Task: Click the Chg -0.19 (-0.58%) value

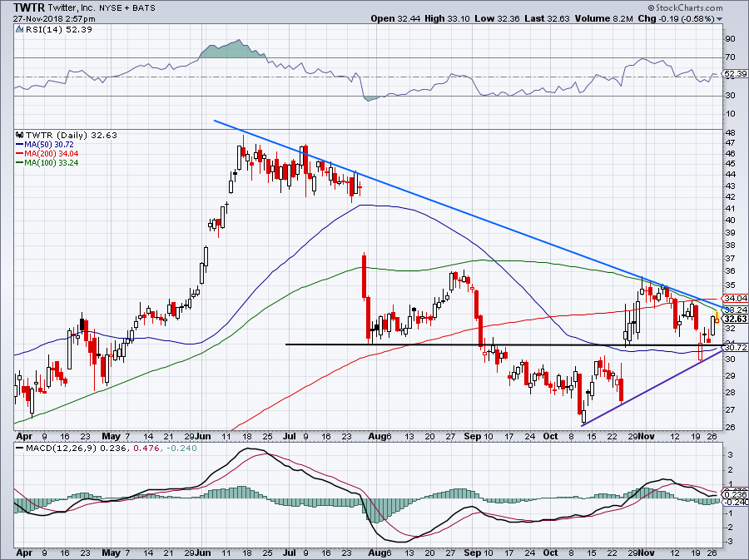Action: 677,18
